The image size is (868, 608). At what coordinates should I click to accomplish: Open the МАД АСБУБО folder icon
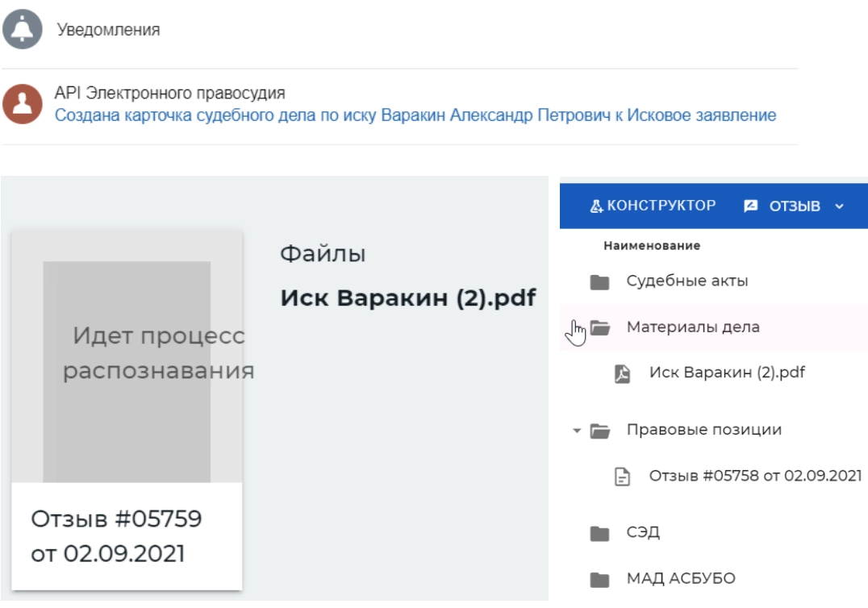tap(599, 579)
